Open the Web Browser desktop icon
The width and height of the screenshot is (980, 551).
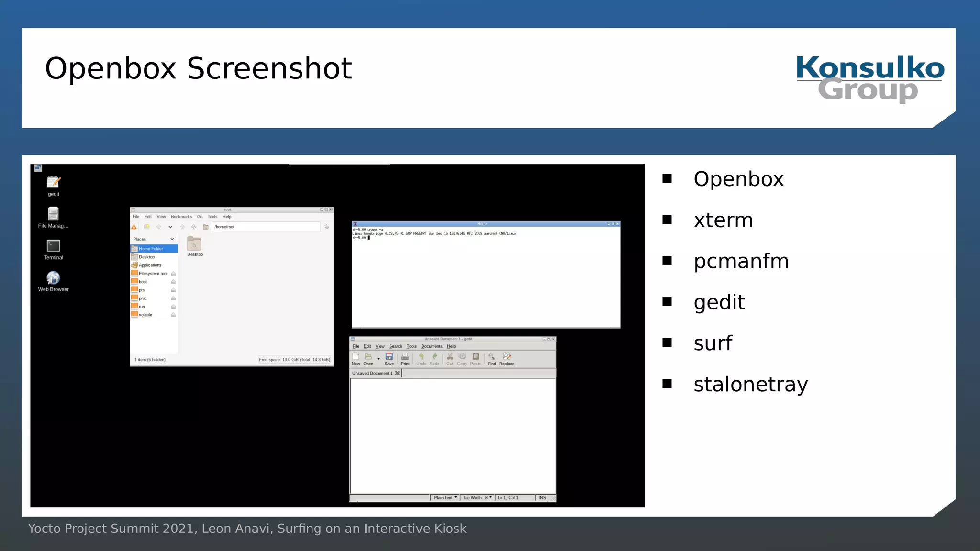tap(53, 278)
